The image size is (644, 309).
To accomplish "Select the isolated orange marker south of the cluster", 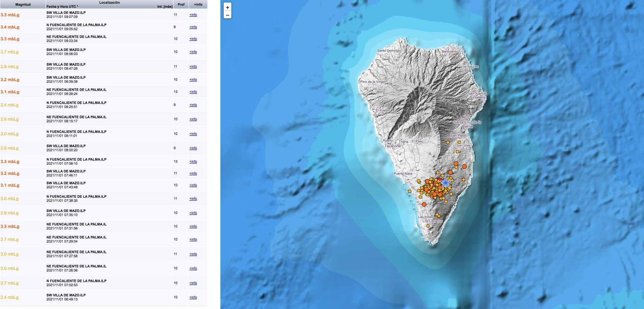I will pyautogui.click(x=424, y=205).
